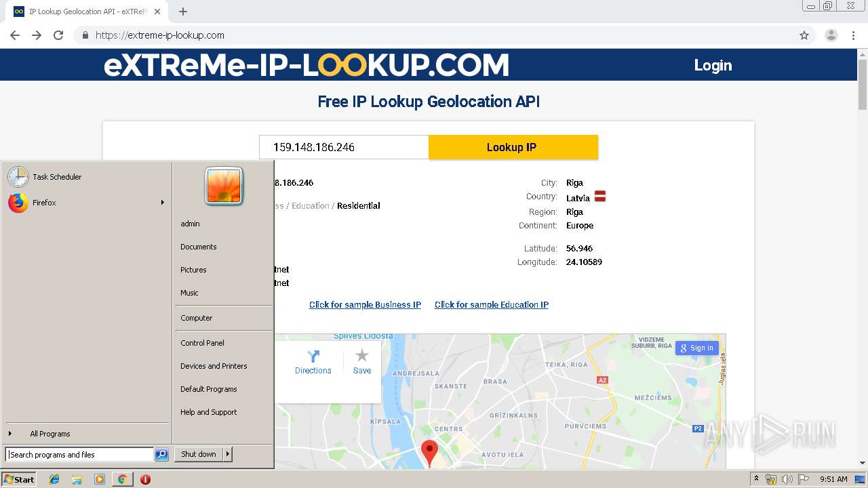Click the latitude value 56.946
Viewport: 868px width, 488px height.
(x=579, y=248)
